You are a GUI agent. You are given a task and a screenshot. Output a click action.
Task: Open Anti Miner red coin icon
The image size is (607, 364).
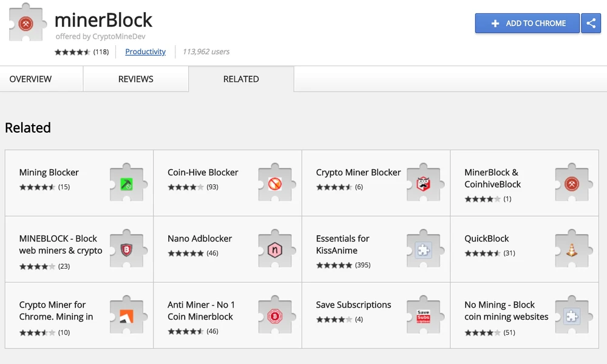click(x=275, y=315)
